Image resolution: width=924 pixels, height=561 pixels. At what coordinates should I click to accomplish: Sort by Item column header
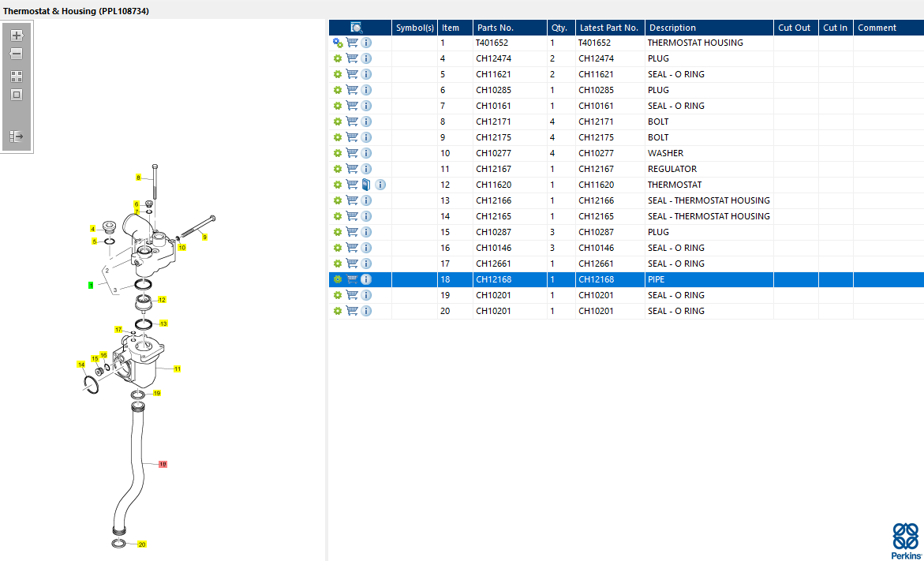tap(455, 28)
